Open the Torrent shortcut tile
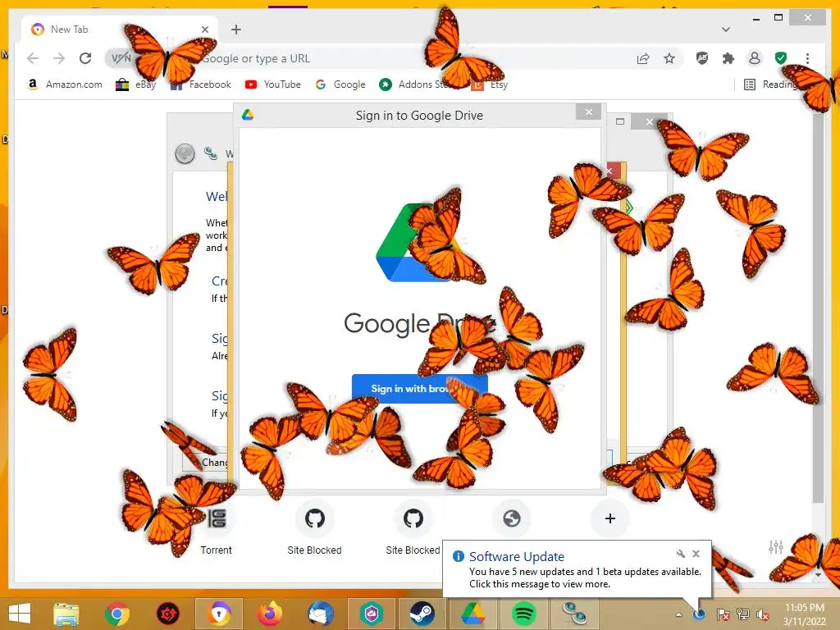Viewport: 840px width, 630px height. point(217,527)
